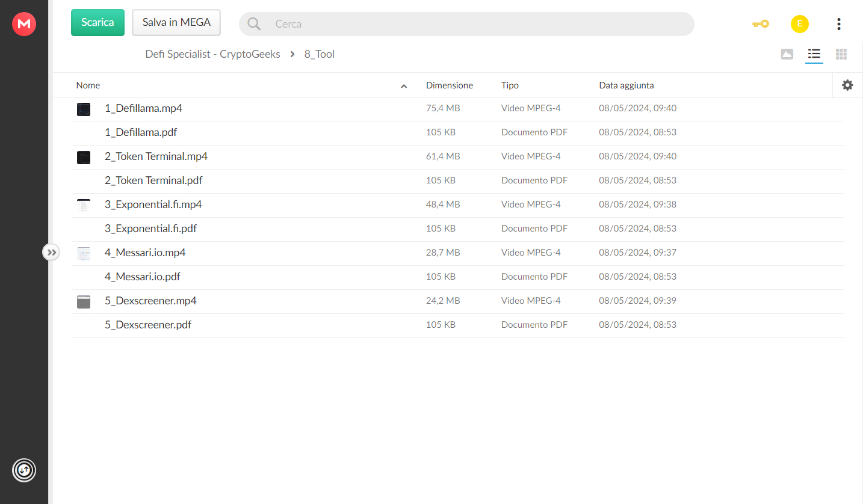Click the Scarica button
Screen dimensions: 863x504
(97, 22)
